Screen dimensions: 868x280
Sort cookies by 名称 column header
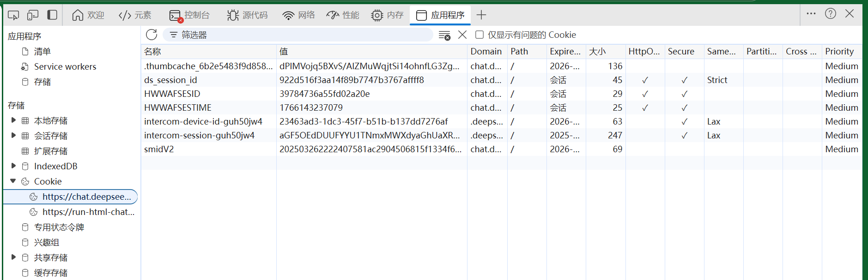click(x=209, y=51)
